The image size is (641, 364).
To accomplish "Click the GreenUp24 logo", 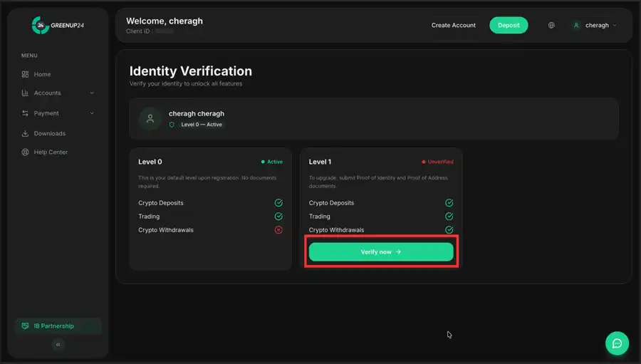I will 58,26.
